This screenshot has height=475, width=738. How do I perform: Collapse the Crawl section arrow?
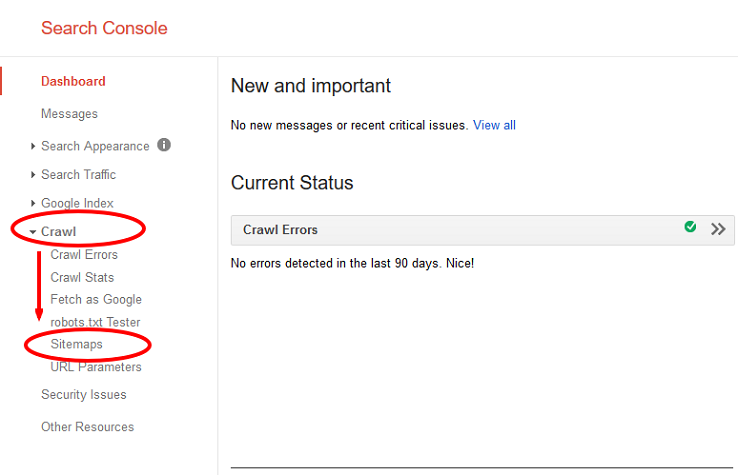click(x=32, y=232)
